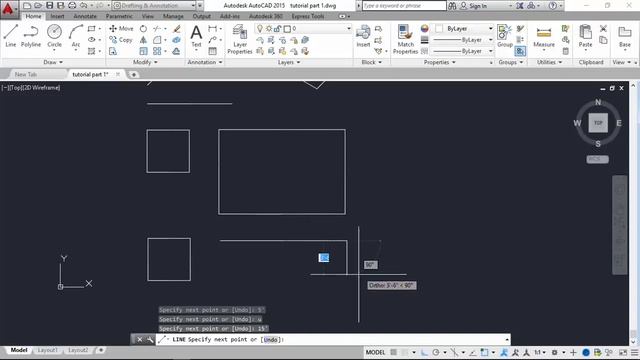Click the search keyword input field

point(404,6)
